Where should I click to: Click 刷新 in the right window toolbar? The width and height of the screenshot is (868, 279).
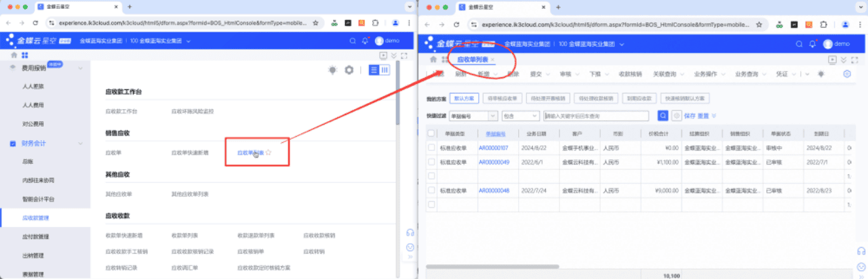(460, 74)
